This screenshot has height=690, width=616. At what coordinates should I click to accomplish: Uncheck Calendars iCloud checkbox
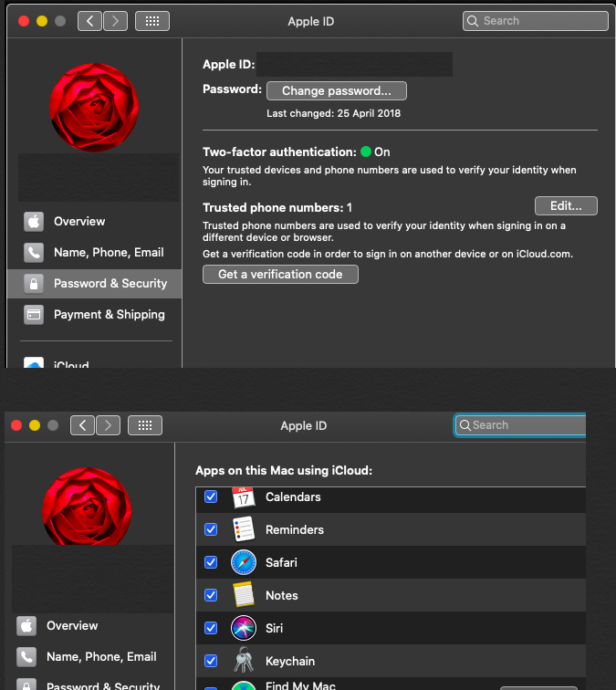pyautogui.click(x=211, y=497)
